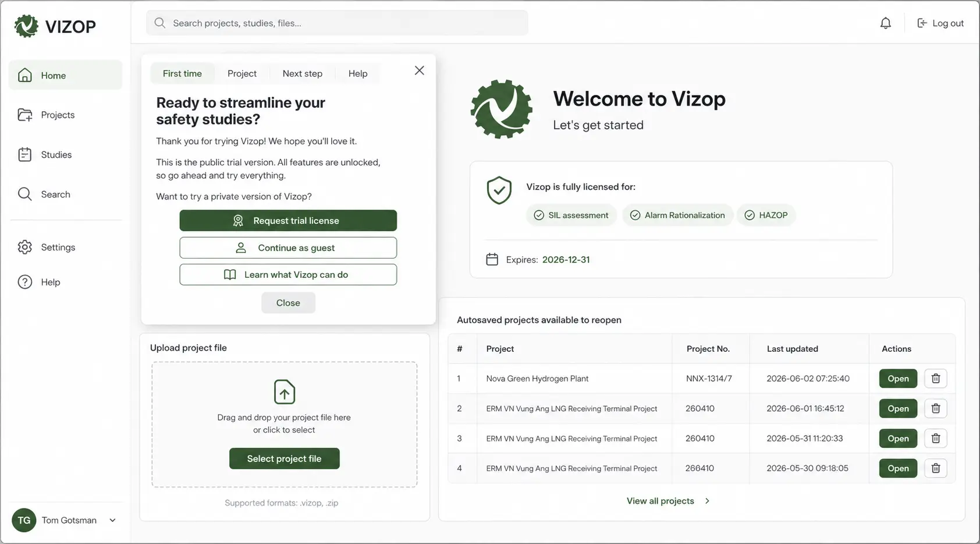Click Nova Green Hydrogen Plant project name
Viewport: 980px width, 544px height.
click(x=537, y=379)
